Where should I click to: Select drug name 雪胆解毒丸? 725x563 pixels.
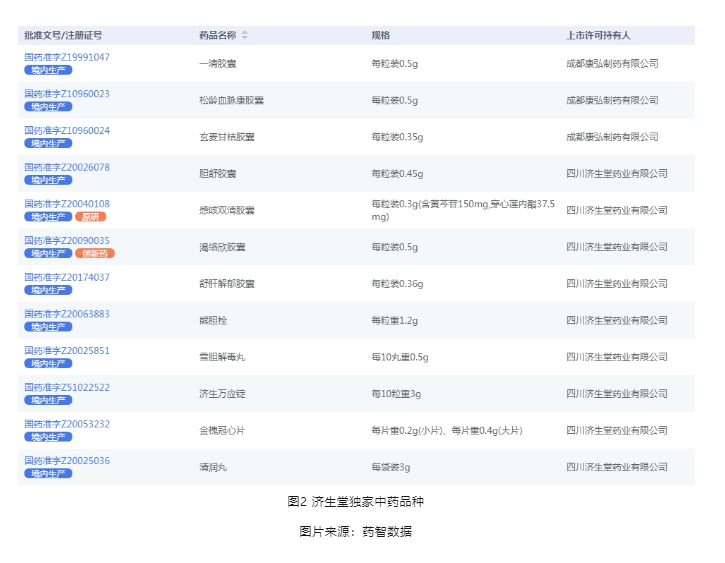click(x=222, y=357)
